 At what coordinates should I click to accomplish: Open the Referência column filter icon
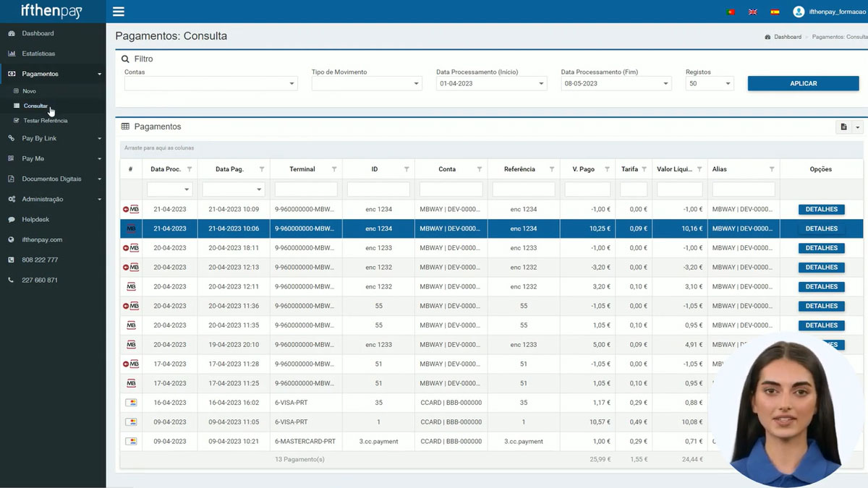tap(551, 169)
